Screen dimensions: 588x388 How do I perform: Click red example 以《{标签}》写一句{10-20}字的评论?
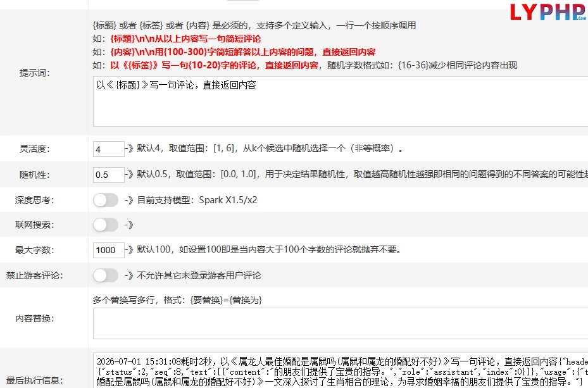pyautogui.click(x=214, y=65)
